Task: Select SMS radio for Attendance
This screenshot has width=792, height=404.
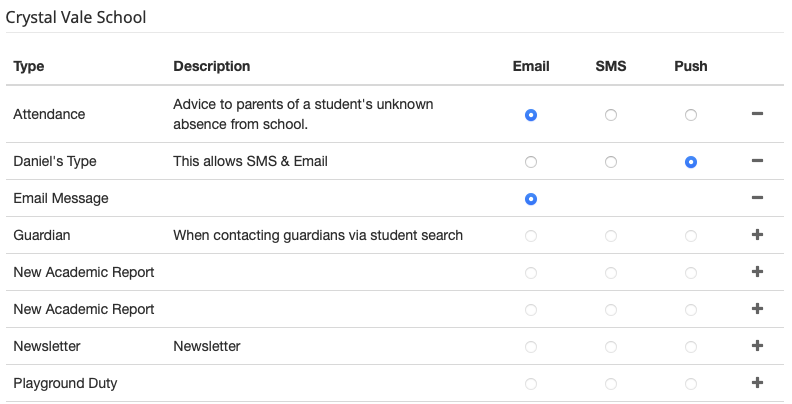Action: tap(611, 115)
